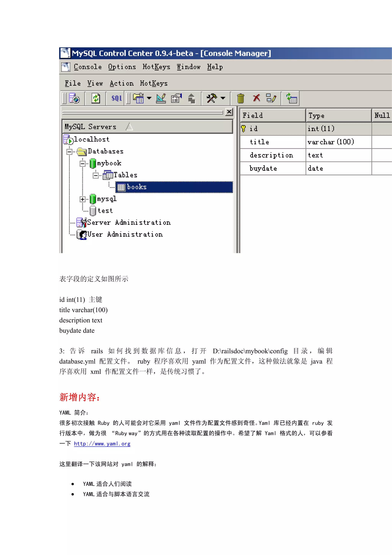Open the dropdown arrow beside open table icon
The width and height of the screenshot is (392, 555).
tap(149, 98)
